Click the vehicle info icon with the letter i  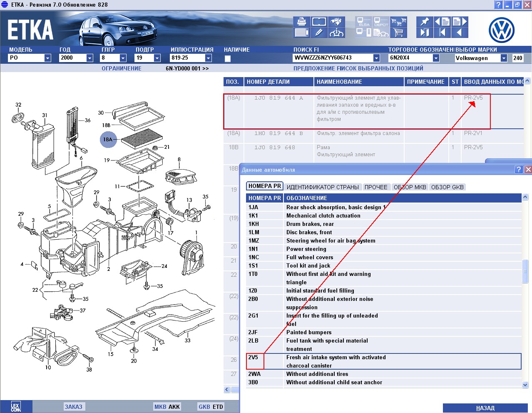click(x=336, y=33)
